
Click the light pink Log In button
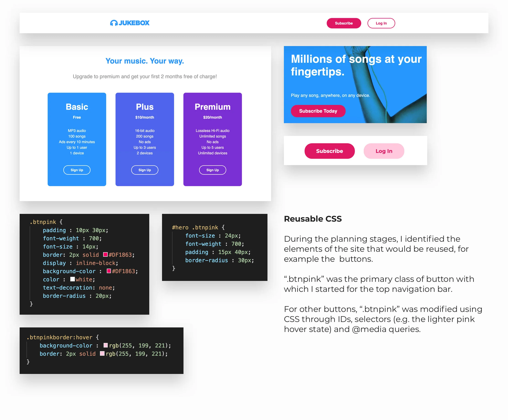click(x=384, y=151)
